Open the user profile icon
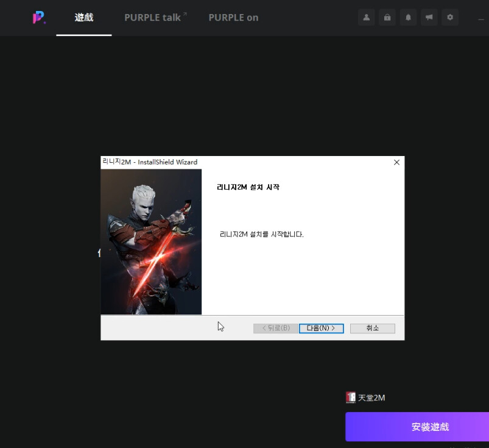 [366, 17]
